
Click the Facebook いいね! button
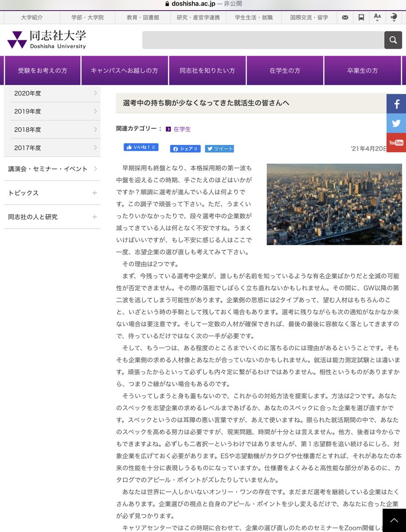141,147
